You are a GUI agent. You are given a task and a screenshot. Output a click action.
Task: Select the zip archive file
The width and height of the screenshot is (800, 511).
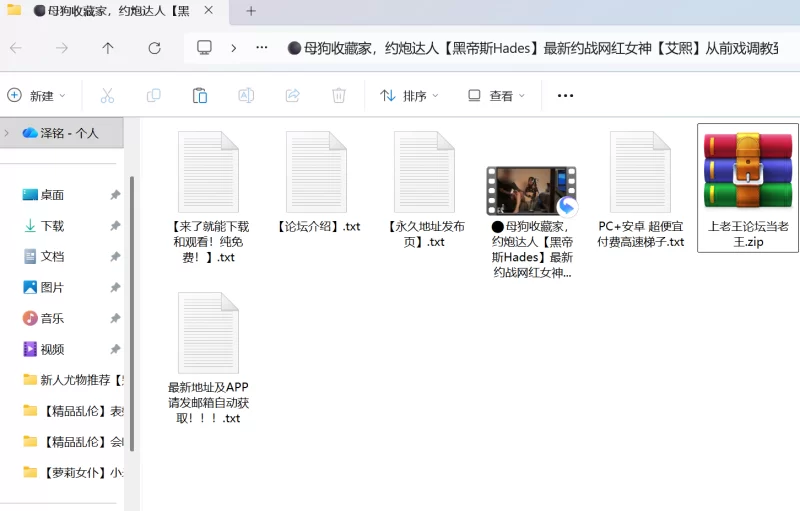(748, 187)
